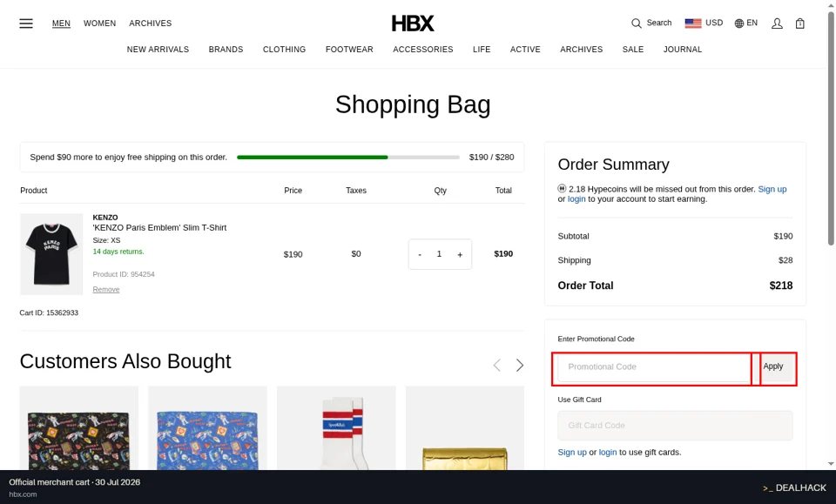The width and height of the screenshot is (836, 504).
Task: Focus the Gift Card Code field
Action: [675, 425]
